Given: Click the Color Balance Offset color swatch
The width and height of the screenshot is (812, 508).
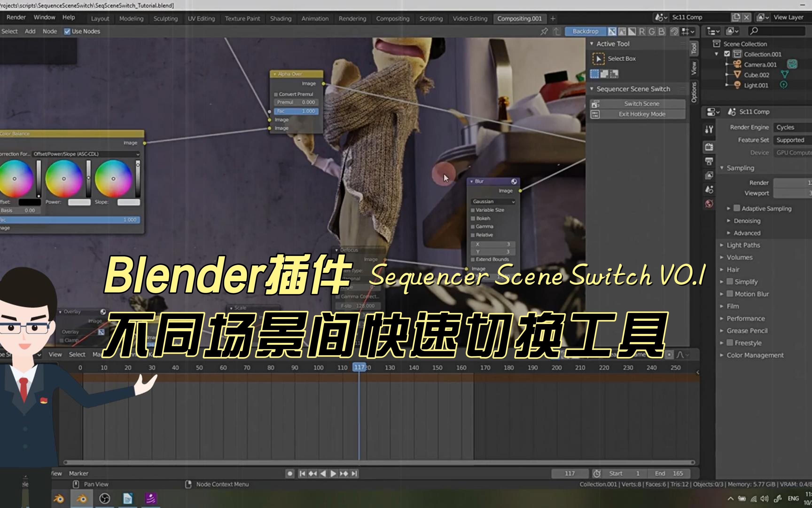Looking at the screenshot, I should point(30,202).
